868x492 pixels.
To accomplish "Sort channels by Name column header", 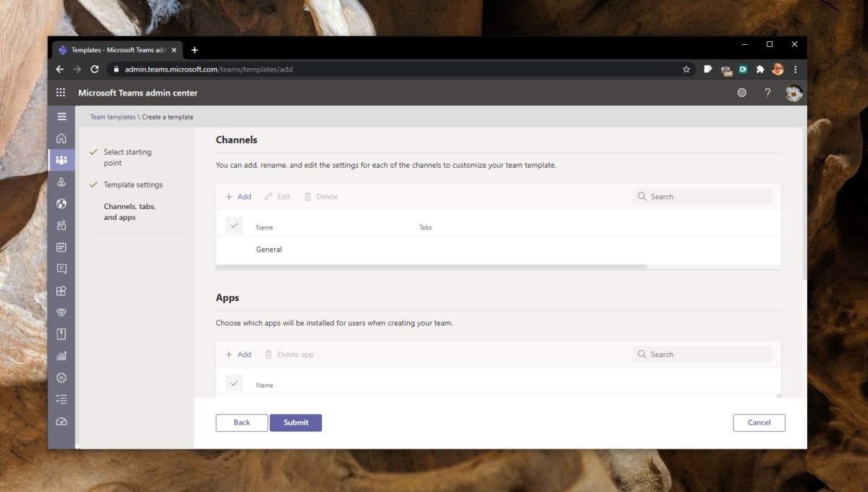I will tap(265, 227).
